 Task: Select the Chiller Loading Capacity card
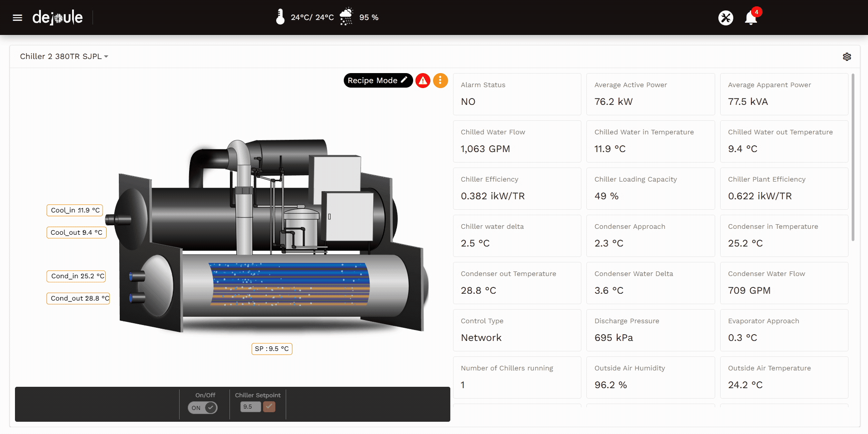point(651,188)
